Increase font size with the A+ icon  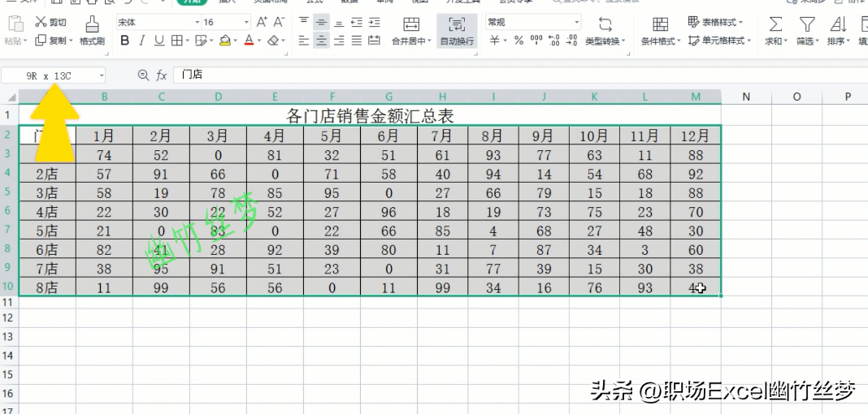click(261, 22)
